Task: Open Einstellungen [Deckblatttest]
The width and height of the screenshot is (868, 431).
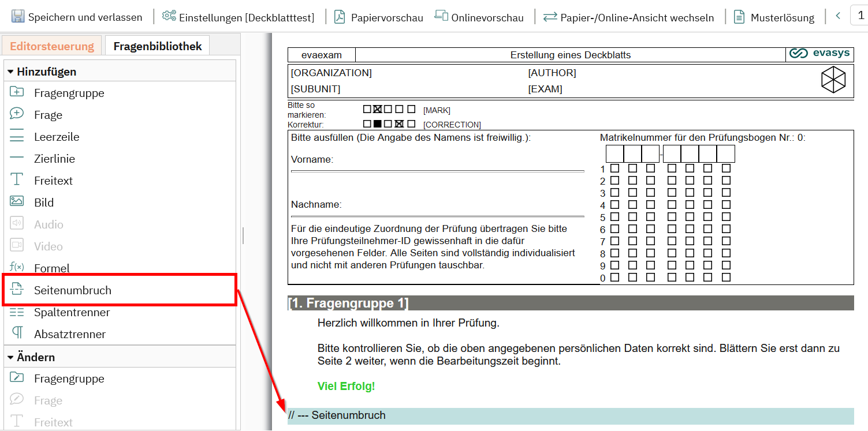Action: (x=239, y=17)
